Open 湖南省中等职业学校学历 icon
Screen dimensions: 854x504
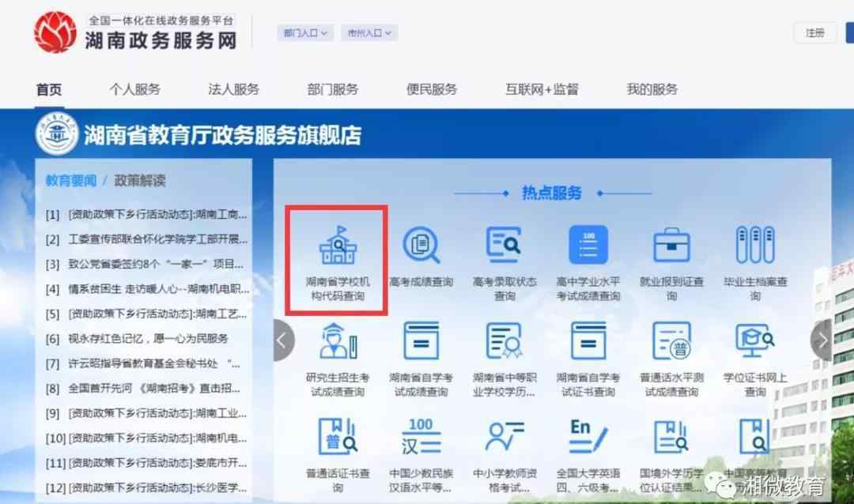pyautogui.click(x=504, y=340)
